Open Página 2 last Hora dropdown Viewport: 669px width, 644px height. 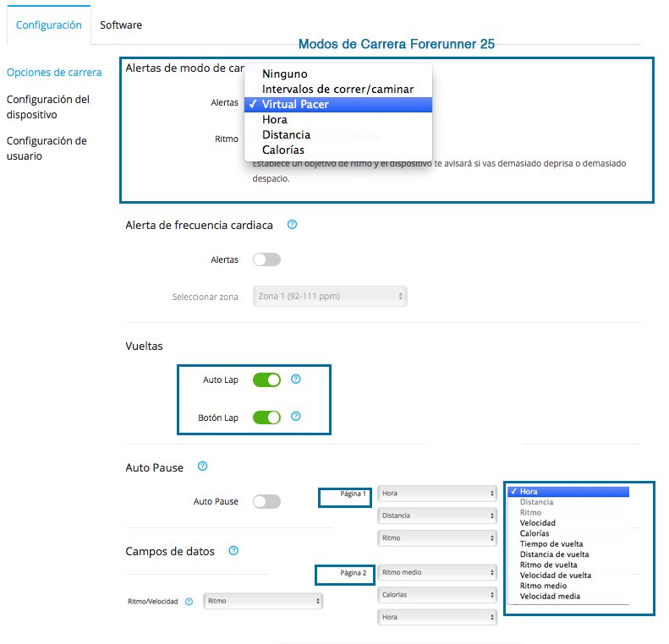pyautogui.click(x=437, y=617)
